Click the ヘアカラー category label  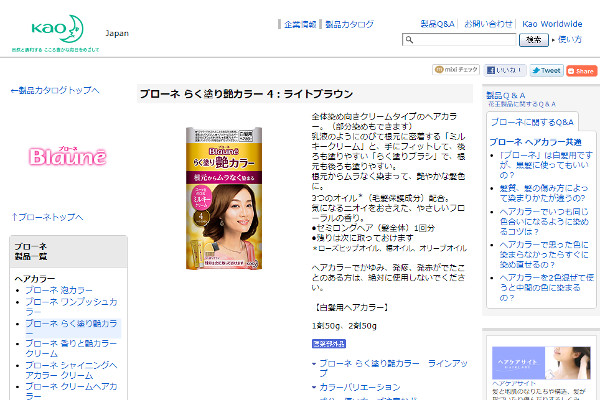pyautogui.click(x=35, y=279)
